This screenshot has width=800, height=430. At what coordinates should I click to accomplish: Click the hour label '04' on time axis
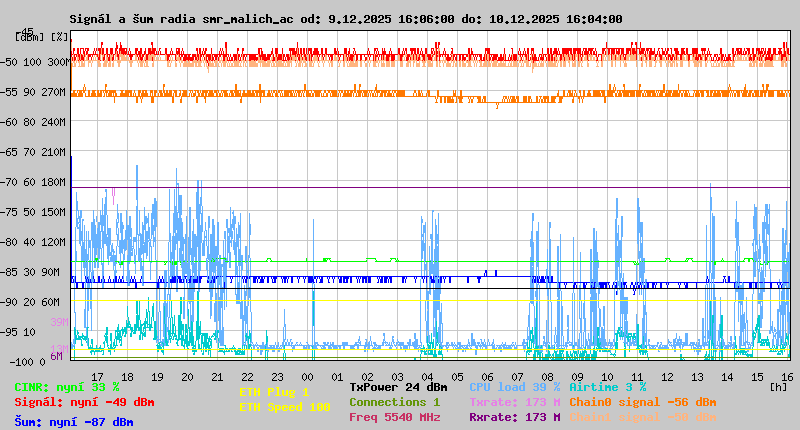[427, 377]
